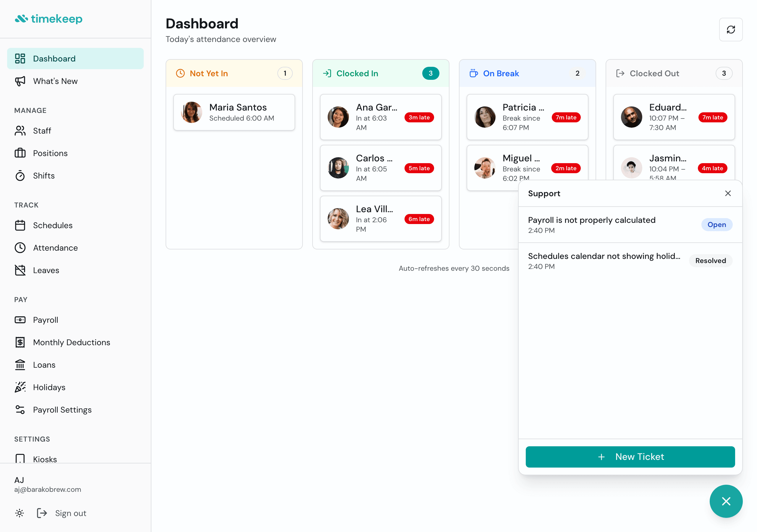Click the refresh dashboard icon button

point(730,30)
